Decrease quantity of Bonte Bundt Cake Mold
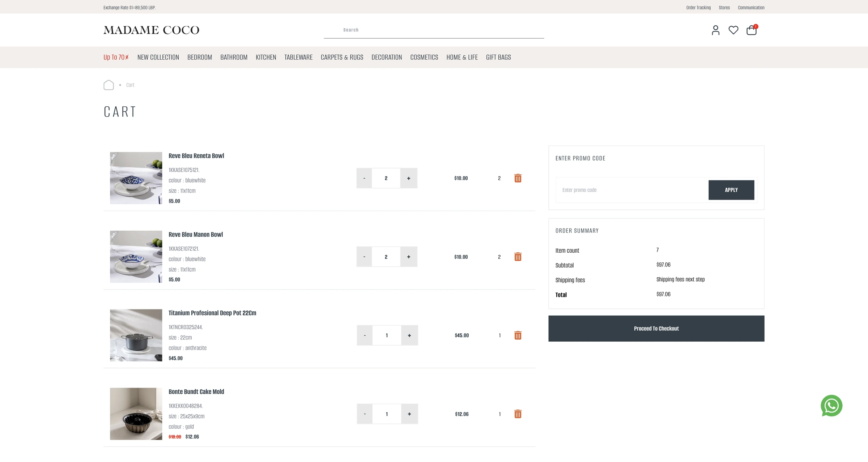 click(365, 414)
